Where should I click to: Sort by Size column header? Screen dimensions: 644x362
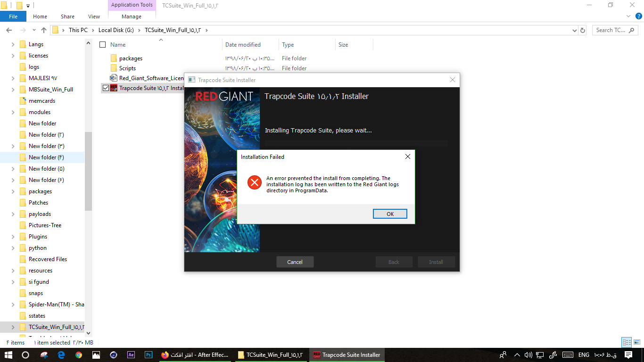(x=343, y=45)
